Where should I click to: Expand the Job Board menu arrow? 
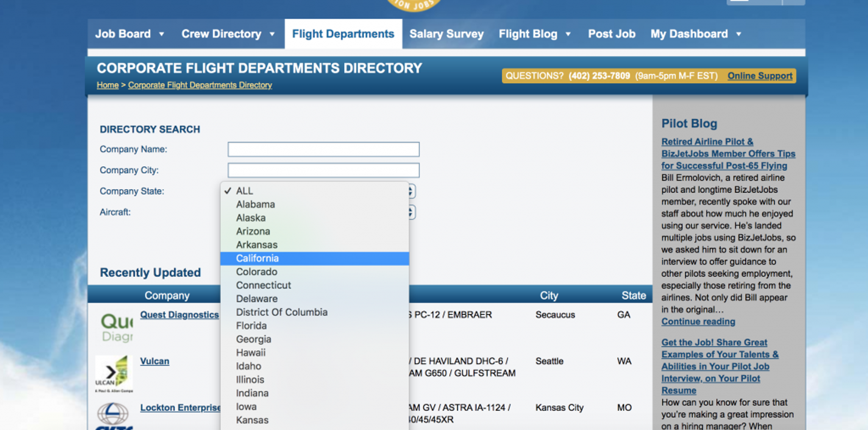[161, 34]
